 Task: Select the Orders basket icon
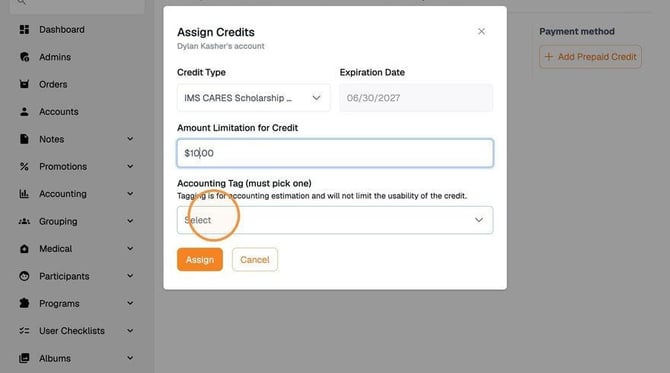click(x=24, y=84)
